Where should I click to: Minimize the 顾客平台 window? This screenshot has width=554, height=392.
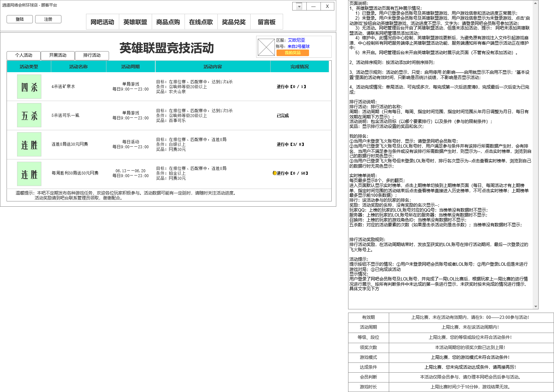click(x=314, y=6)
